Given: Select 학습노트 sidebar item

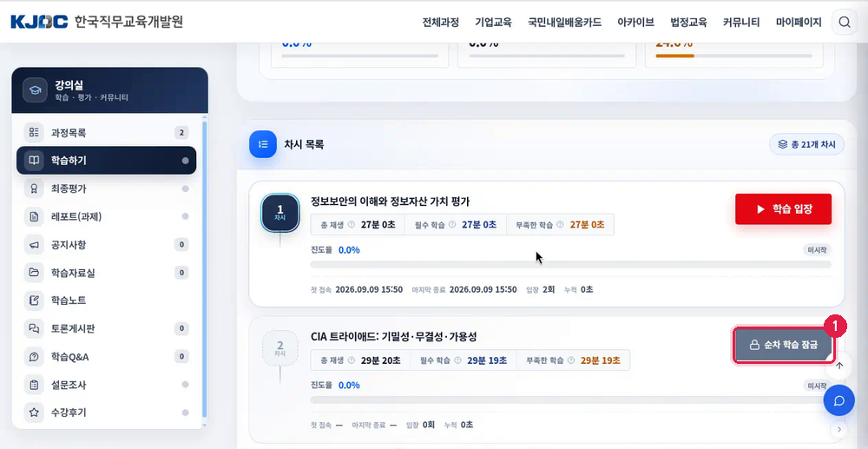Looking at the screenshot, I should pos(106,300).
